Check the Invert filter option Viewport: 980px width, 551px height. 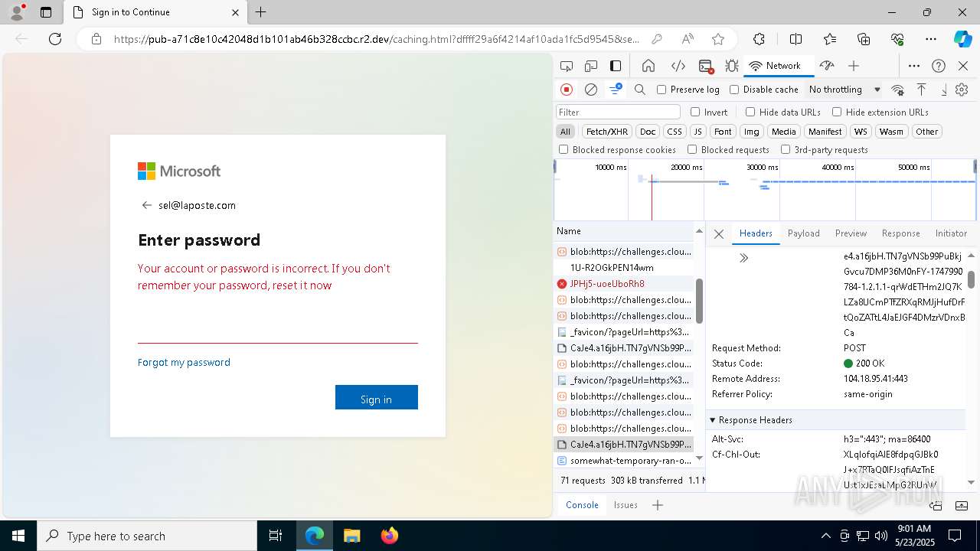tap(695, 112)
